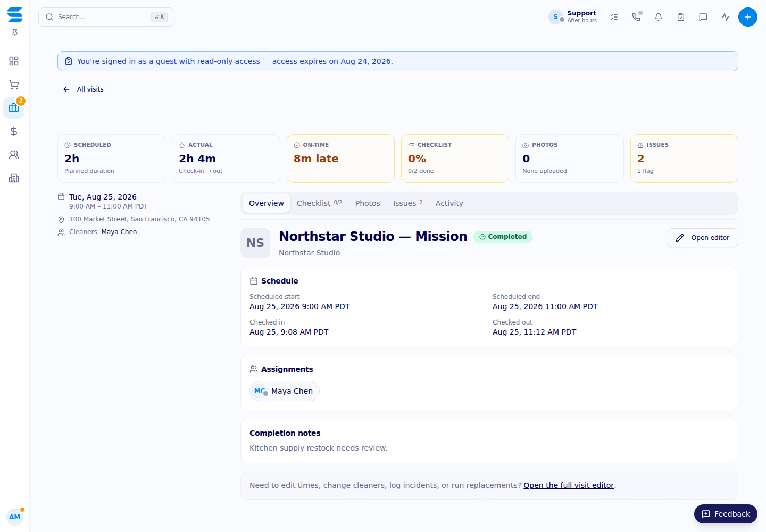Go back to All visits
The height and width of the screenshot is (532, 766).
(84, 89)
